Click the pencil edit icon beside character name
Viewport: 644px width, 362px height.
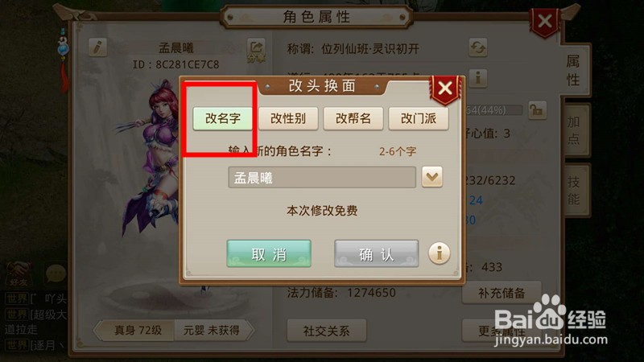coord(97,47)
